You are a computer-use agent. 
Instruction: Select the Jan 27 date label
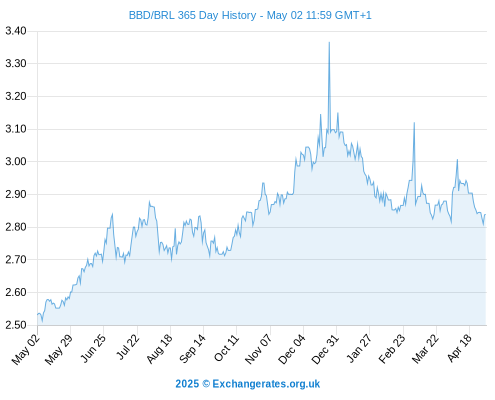(x=359, y=348)
